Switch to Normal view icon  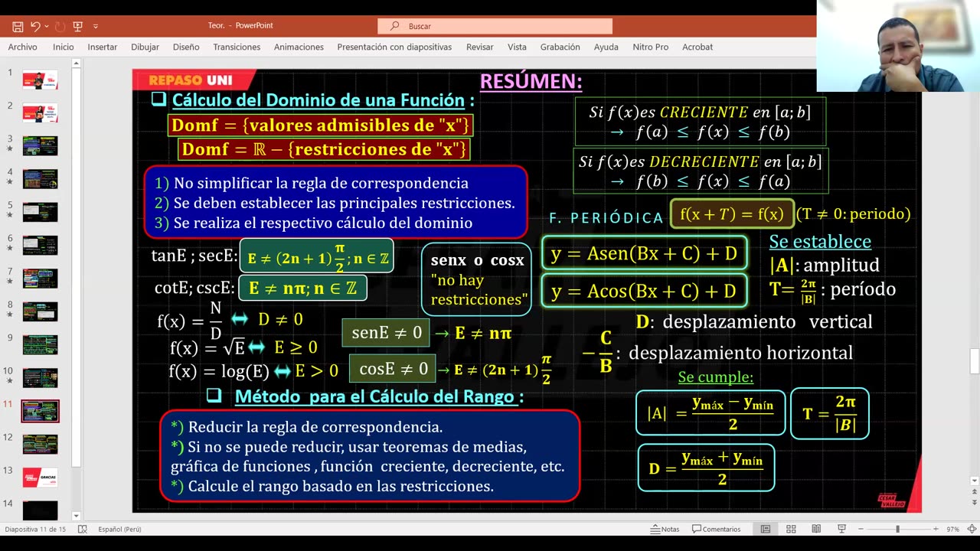coord(765,529)
